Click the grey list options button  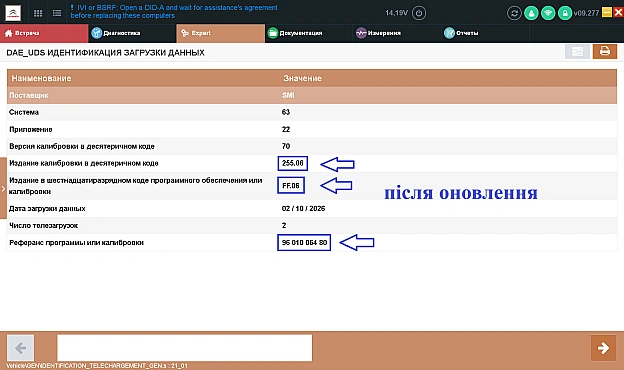(577, 52)
